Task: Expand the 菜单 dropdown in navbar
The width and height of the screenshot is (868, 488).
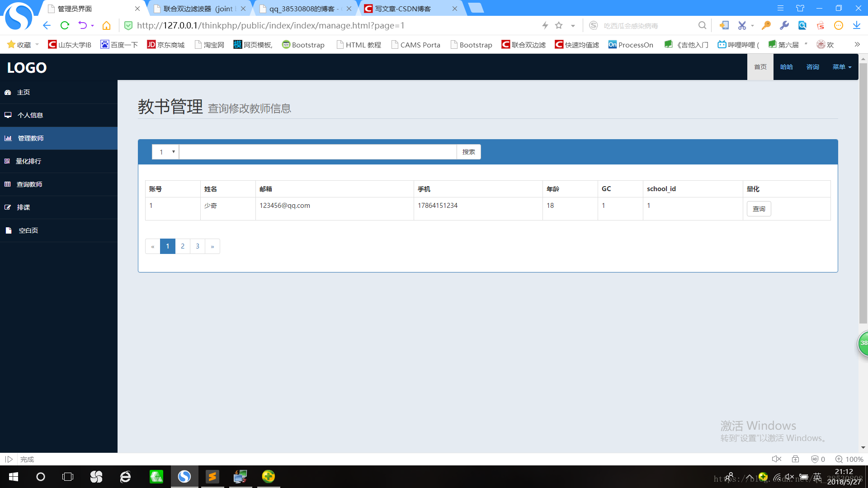Action: tap(841, 67)
